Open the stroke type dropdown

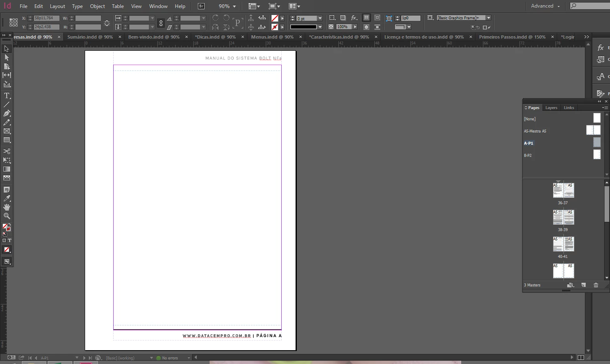pyautogui.click(x=320, y=27)
